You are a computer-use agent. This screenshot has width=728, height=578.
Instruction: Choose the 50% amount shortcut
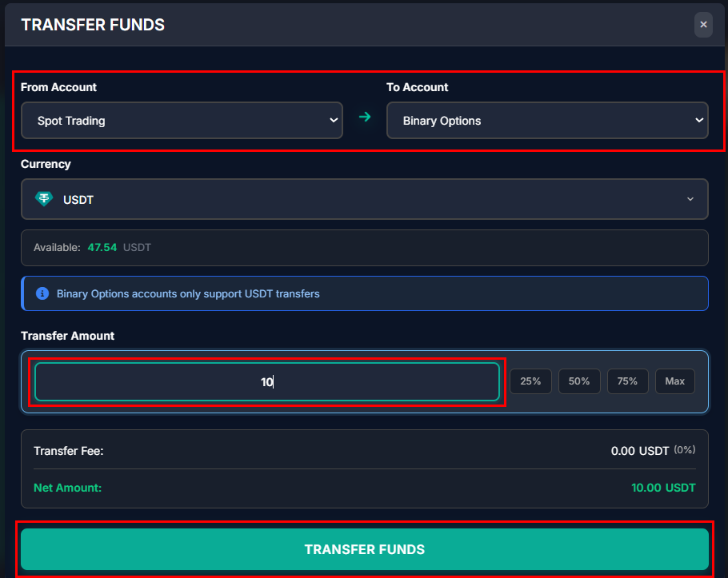click(579, 381)
